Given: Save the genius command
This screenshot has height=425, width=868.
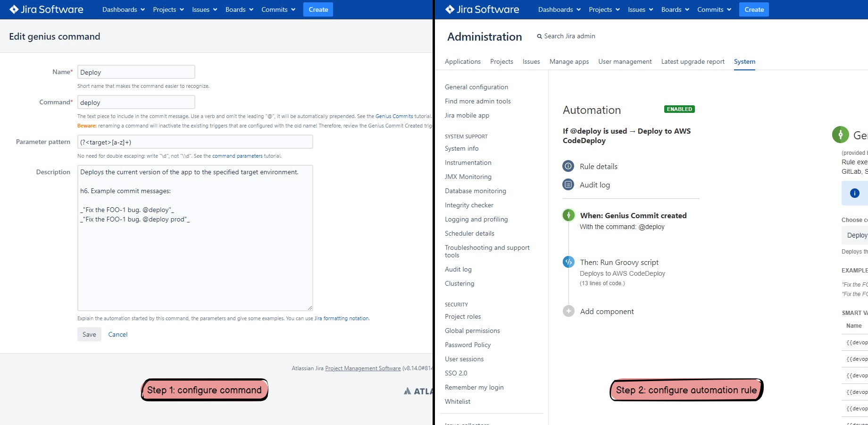Looking at the screenshot, I should coord(89,334).
